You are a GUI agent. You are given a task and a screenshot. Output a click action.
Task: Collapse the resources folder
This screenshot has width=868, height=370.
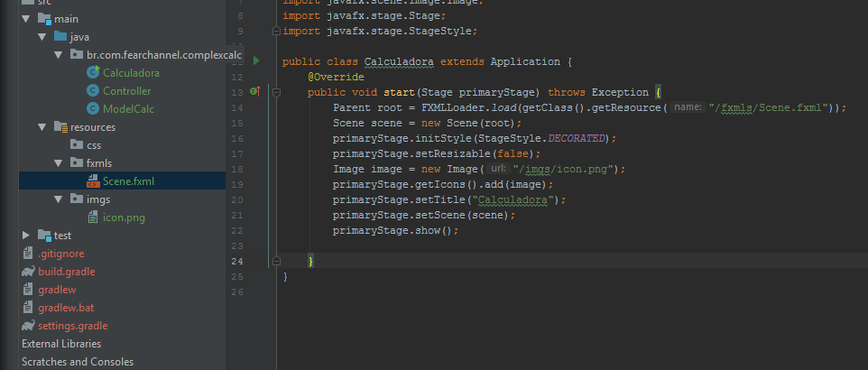pos(42,127)
